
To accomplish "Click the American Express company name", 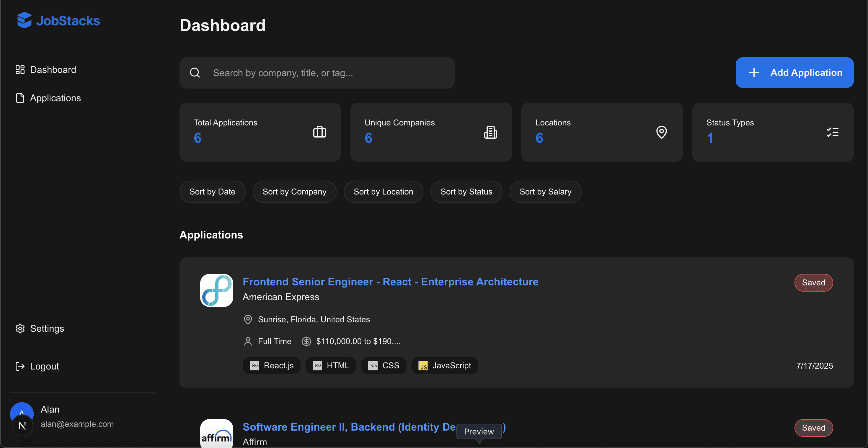I will click(x=281, y=297).
